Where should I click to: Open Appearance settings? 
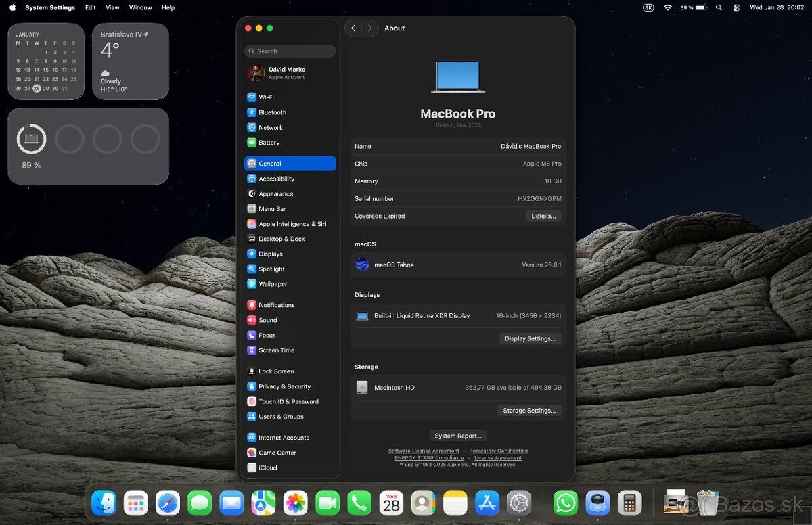(x=273, y=193)
